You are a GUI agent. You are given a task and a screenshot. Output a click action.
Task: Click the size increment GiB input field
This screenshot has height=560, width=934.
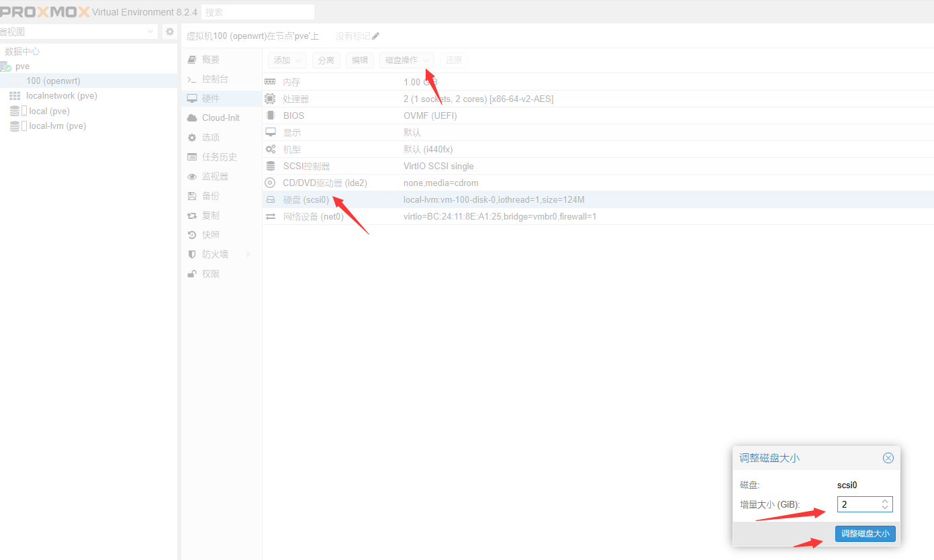click(858, 504)
